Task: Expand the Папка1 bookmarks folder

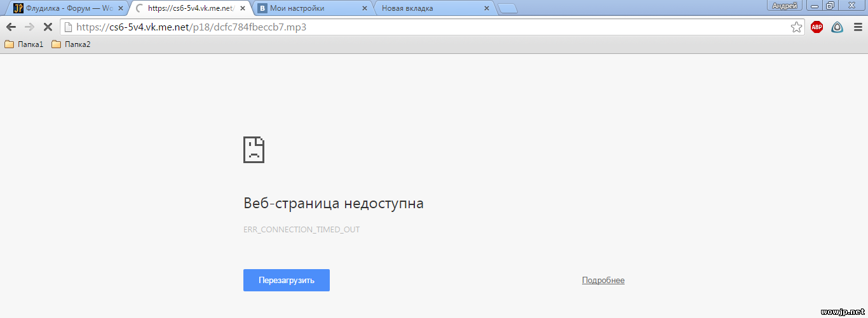Action: click(24, 44)
